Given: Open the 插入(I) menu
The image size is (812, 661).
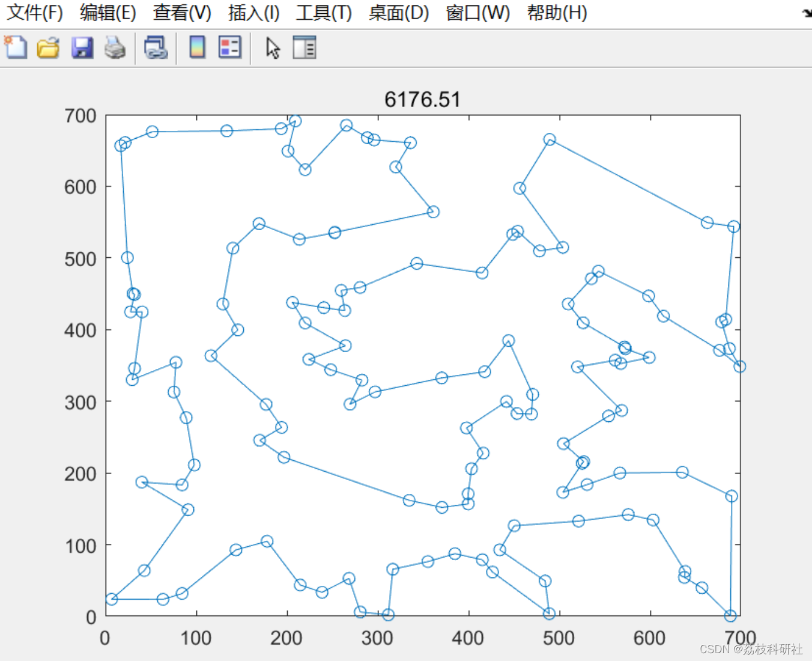Looking at the screenshot, I should click(x=254, y=13).
